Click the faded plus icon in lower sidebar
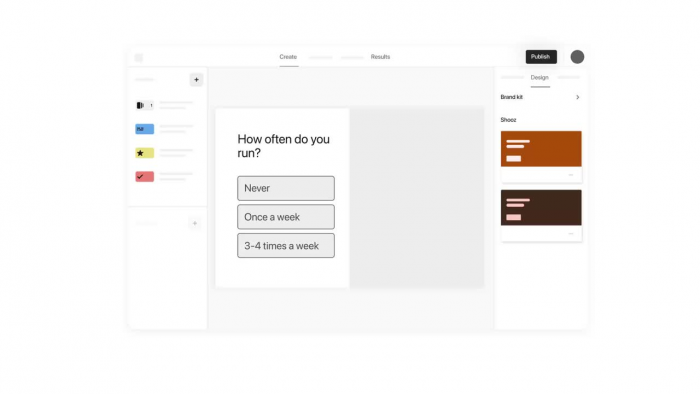This screenshot has height=394, width=700. pos(195,223)
